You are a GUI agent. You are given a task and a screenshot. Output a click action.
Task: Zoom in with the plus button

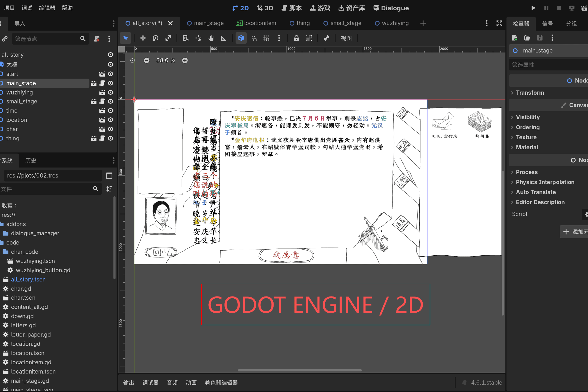[x=185, y=60]
